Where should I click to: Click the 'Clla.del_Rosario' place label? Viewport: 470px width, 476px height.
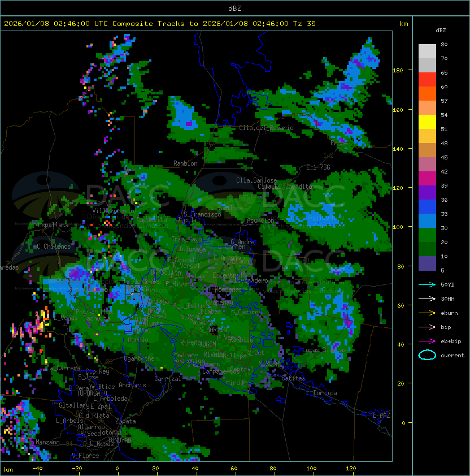266,128
